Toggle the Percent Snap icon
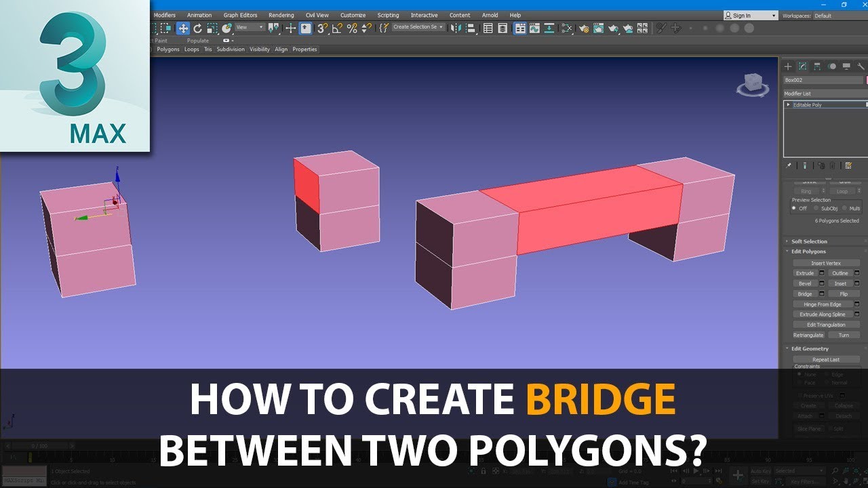The height and width of the screenshot is (488, 868). click(x=352, y=28)
